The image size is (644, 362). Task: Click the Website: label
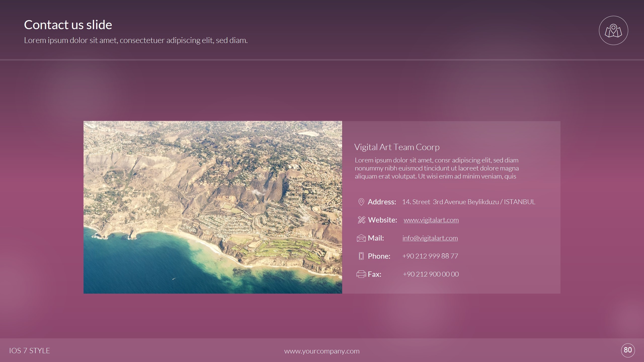pyautogui.click(x=382, y=220)
